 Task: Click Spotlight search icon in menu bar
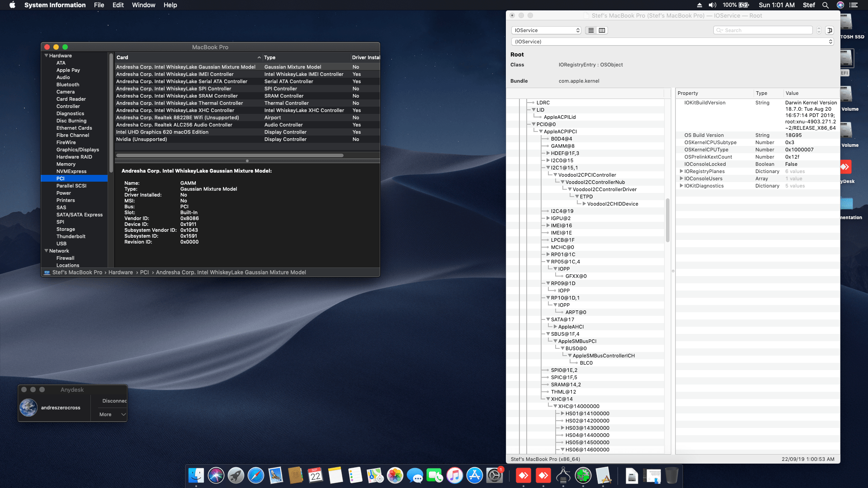tap(826, 5)
